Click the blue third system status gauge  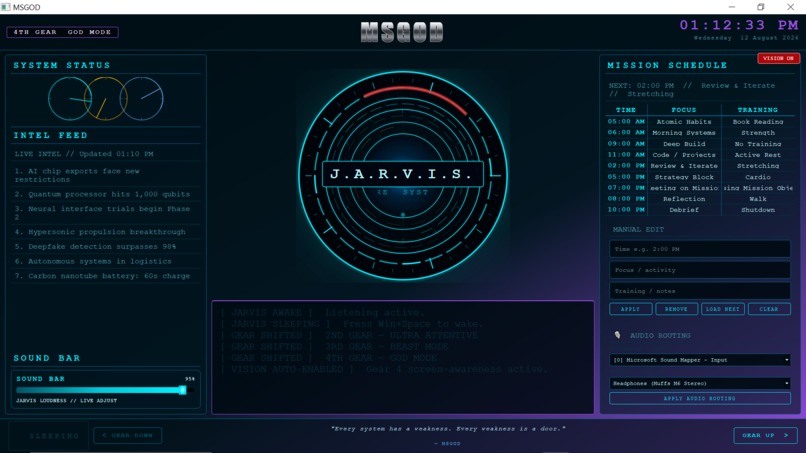click(x=142, y=99)
